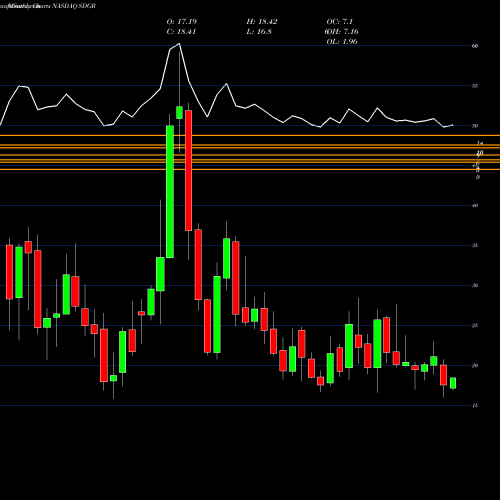Click the 20 price axis label

click(475, 366)
